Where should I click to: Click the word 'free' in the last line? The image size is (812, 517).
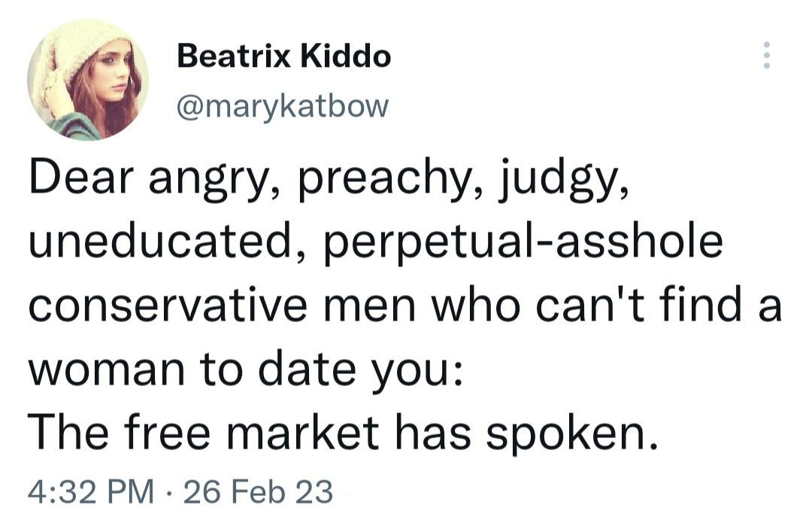click(167, 431)
